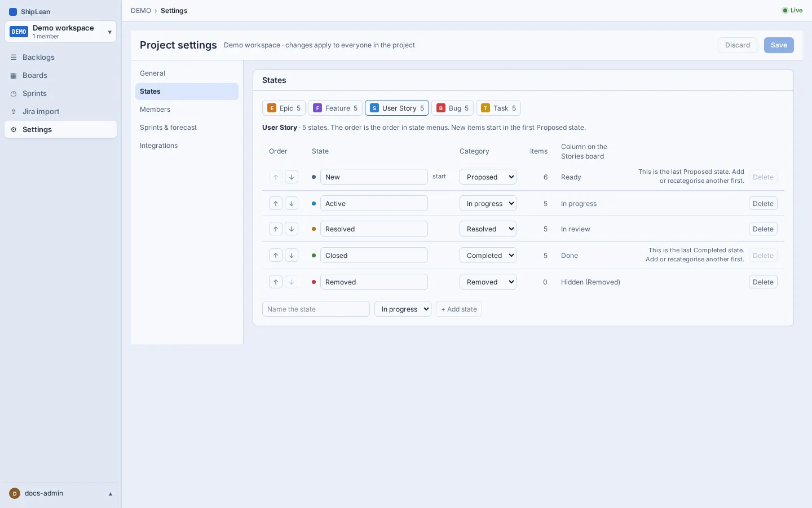
Task: Expand the docs-admin user menu arrow
Action: pos(111,494)
